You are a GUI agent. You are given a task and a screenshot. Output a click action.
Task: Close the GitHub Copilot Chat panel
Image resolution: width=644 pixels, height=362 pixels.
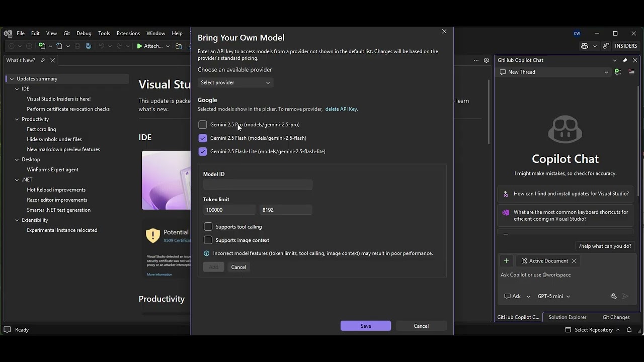635,60
